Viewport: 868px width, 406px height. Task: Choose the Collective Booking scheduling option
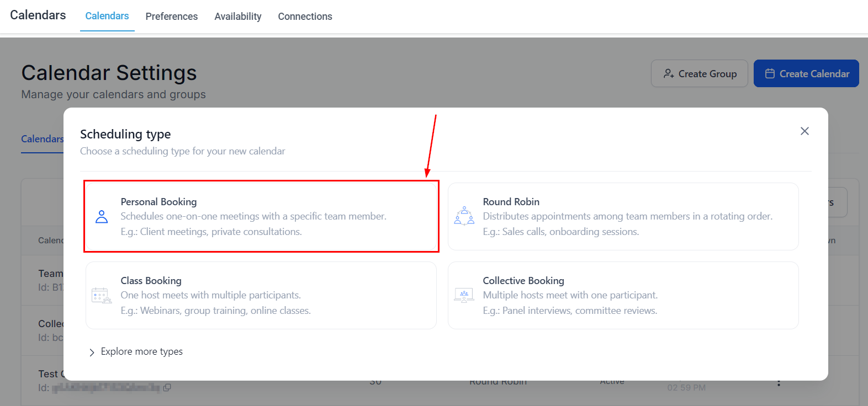623,296
